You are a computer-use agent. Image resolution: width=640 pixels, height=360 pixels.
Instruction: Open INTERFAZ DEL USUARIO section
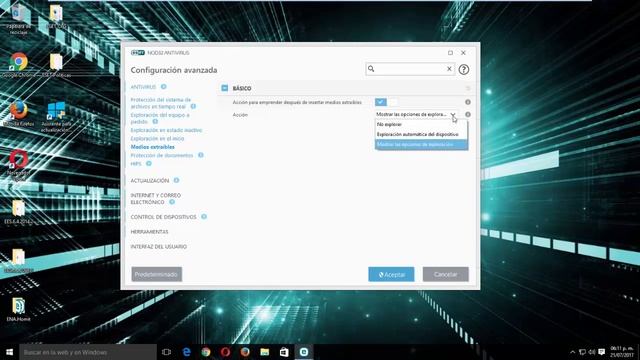159,247
